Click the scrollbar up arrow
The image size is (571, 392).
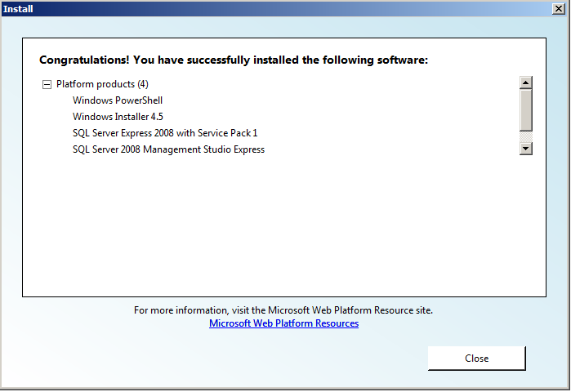coord(525,82)
